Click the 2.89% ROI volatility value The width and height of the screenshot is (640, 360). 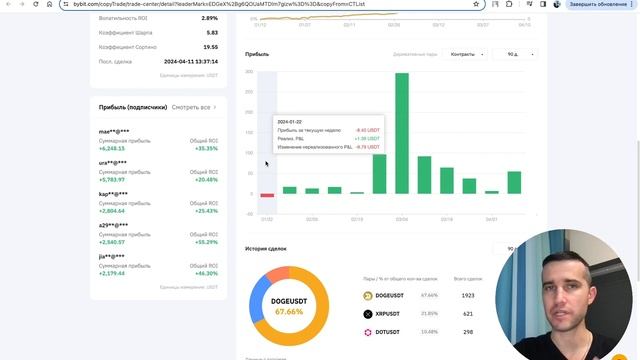[209, 18]
